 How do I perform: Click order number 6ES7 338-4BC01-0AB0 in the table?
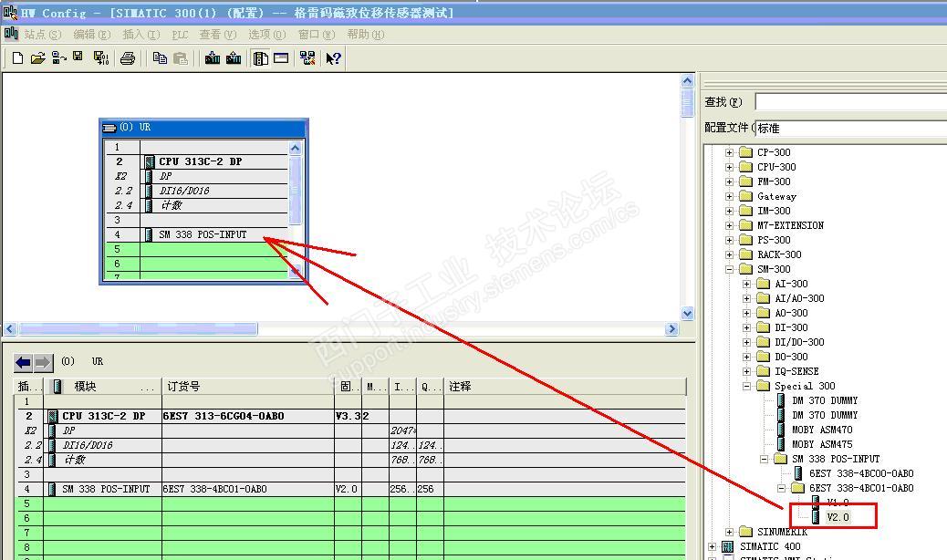[x=247, y=489]
